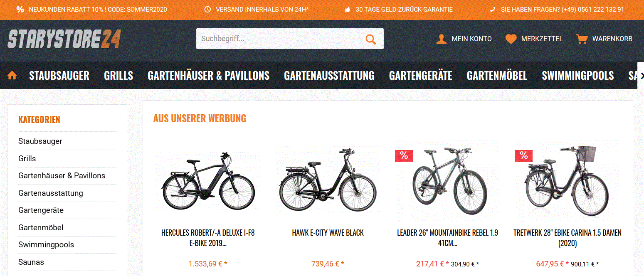Screen dimensions: 644x276
Task: Focus the Suchbegriff search field
Action: pyautogui.click(x=279, y=39)
